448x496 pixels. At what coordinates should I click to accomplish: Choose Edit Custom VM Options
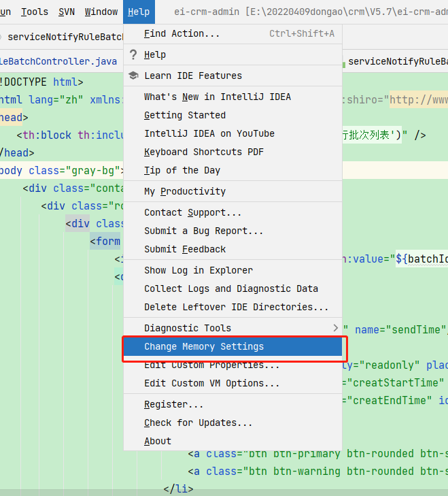232,383
